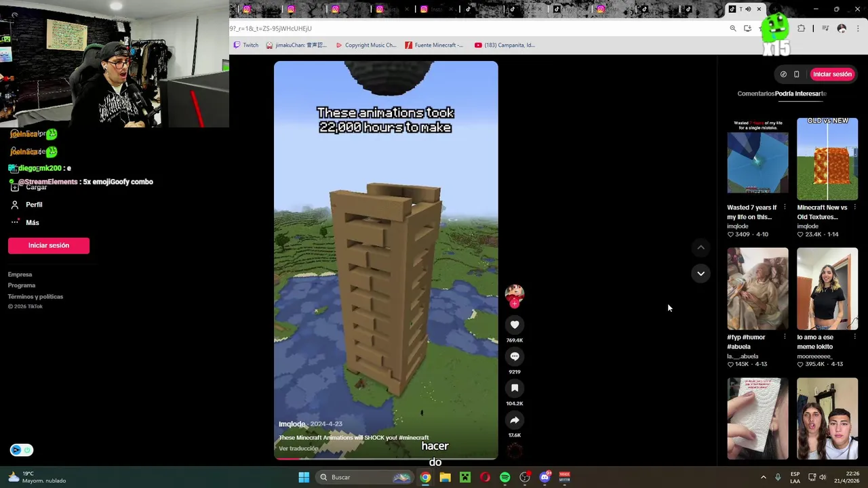The image size is (868, 488).
Task: Go to the previous video with the up chevron
Action: click(701, 247)
